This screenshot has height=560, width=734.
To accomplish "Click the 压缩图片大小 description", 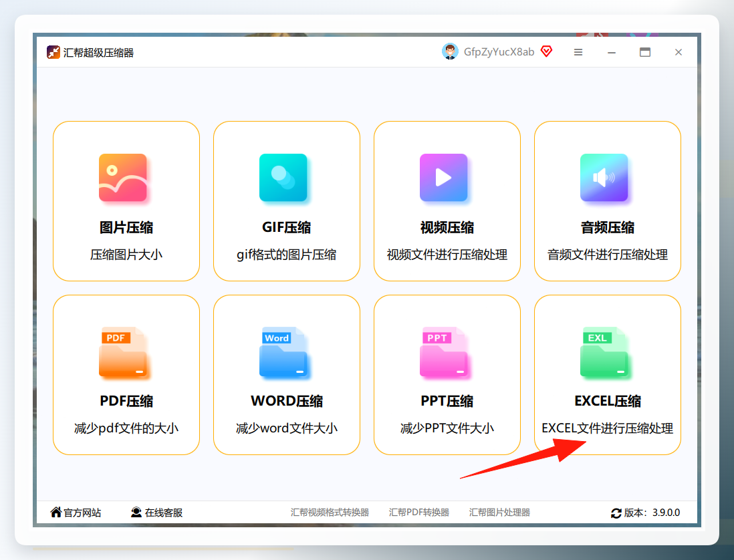I will coord(126,255).
